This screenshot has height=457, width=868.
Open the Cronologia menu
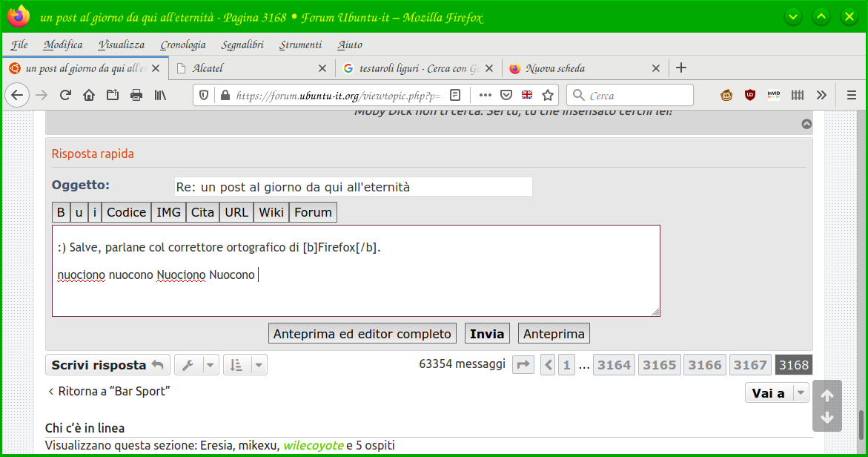[182, 45]
